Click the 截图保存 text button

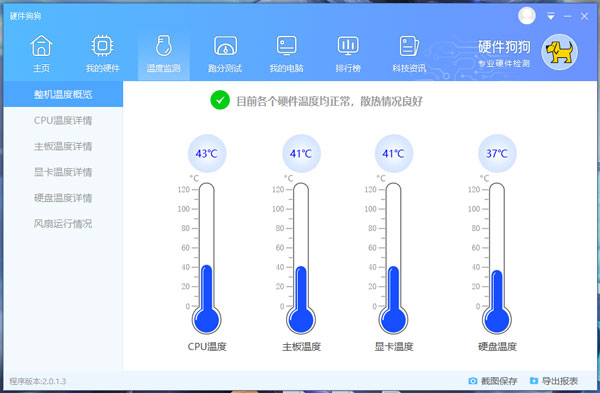coord(499,381)
